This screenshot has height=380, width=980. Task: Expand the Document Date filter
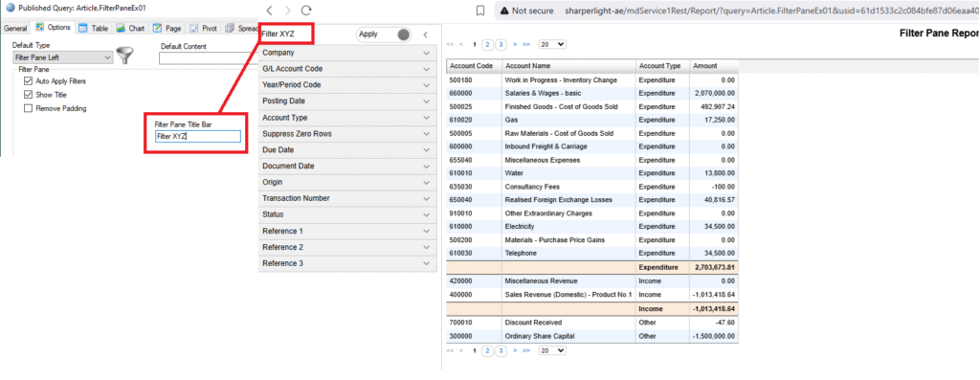[347, 167]
